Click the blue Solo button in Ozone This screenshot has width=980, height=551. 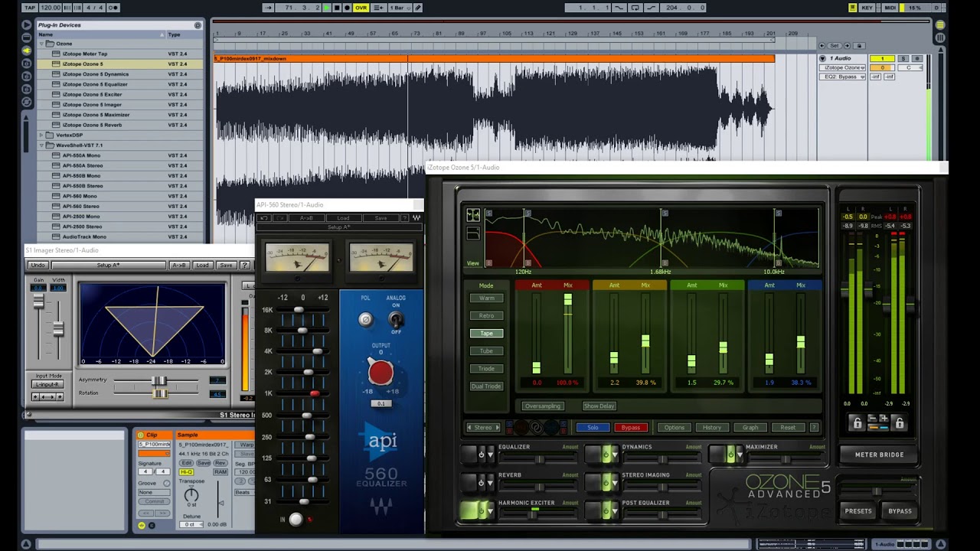pyautogui.click(x=593, y=427)
